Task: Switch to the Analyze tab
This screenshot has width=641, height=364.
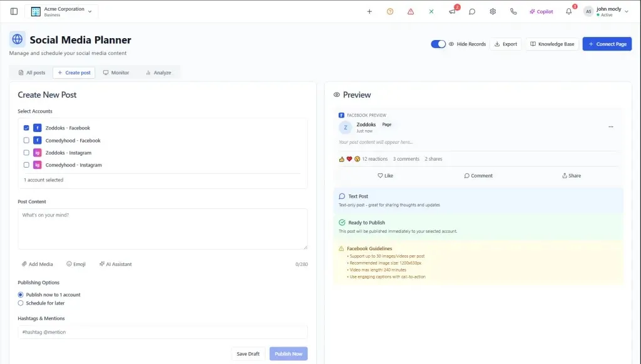Action: point(159,72)
